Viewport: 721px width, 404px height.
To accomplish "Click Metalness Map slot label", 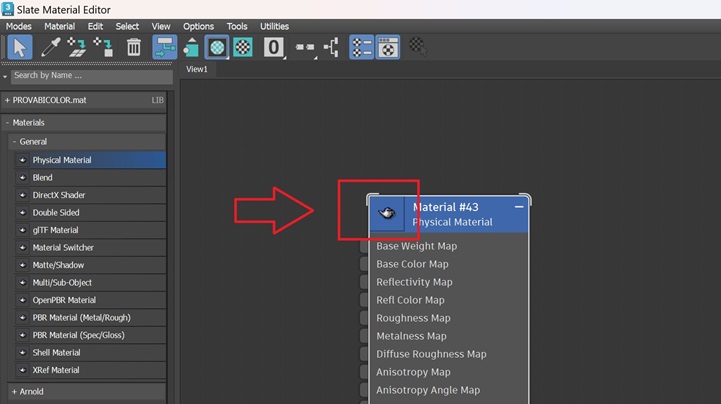I will [411, 336].
